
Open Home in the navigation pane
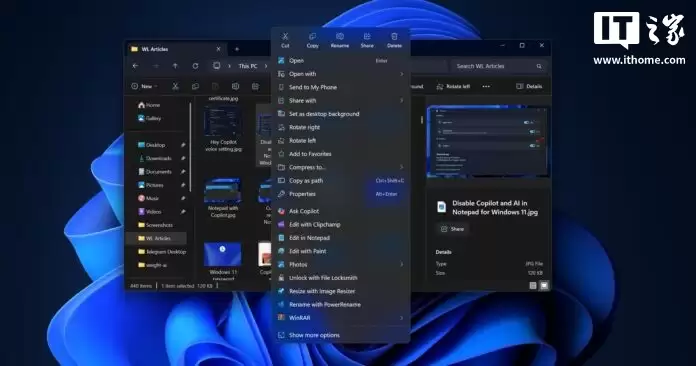149,105
